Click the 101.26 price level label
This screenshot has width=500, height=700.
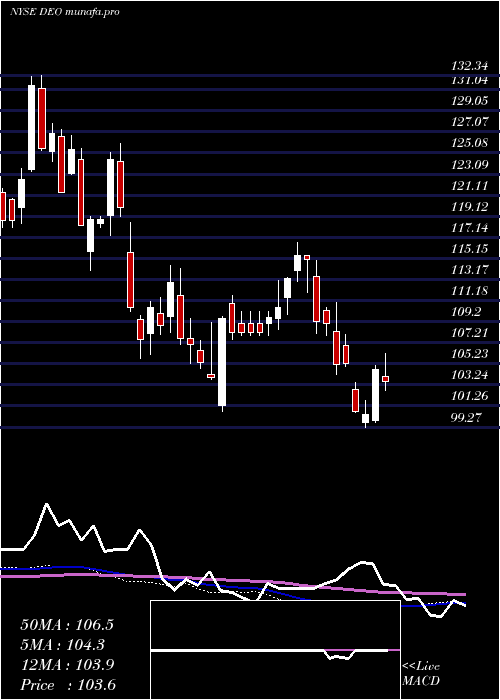coord(470,396)
